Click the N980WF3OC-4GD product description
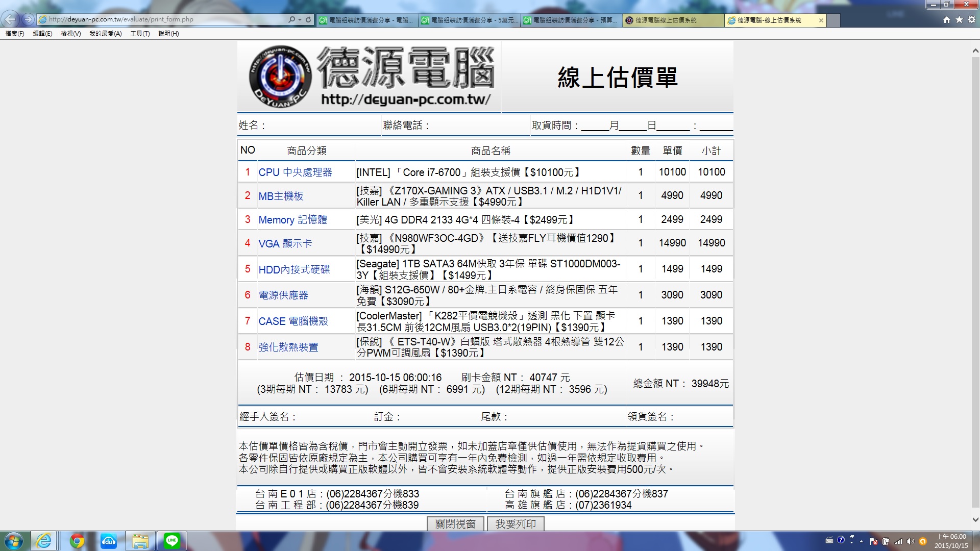 coord(487,243)
